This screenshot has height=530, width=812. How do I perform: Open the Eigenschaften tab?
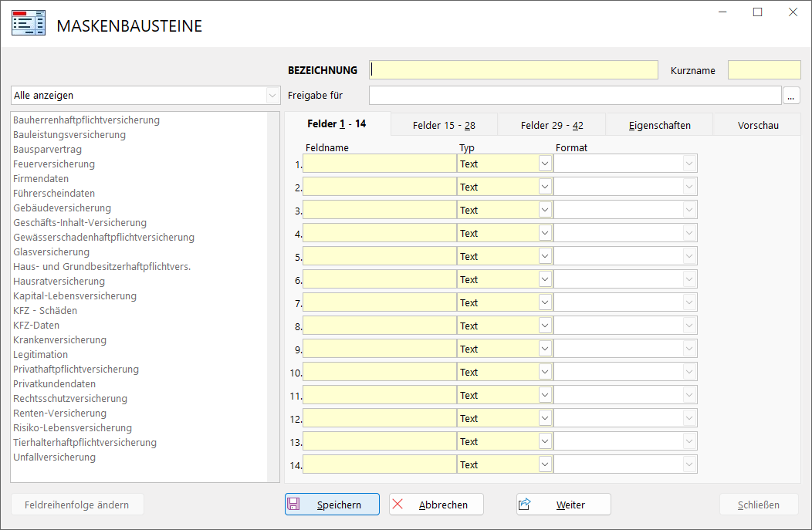click(659, 125)
